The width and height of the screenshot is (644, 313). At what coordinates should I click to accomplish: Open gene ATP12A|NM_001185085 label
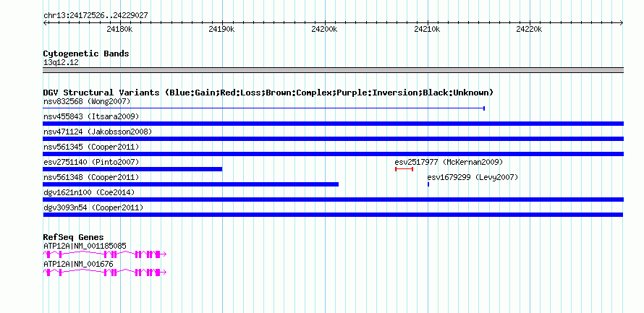(85, 246)
